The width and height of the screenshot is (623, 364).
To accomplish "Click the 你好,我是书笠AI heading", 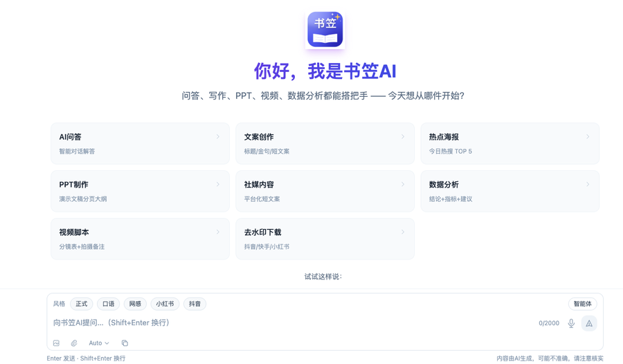I will [x=325, y=71].
